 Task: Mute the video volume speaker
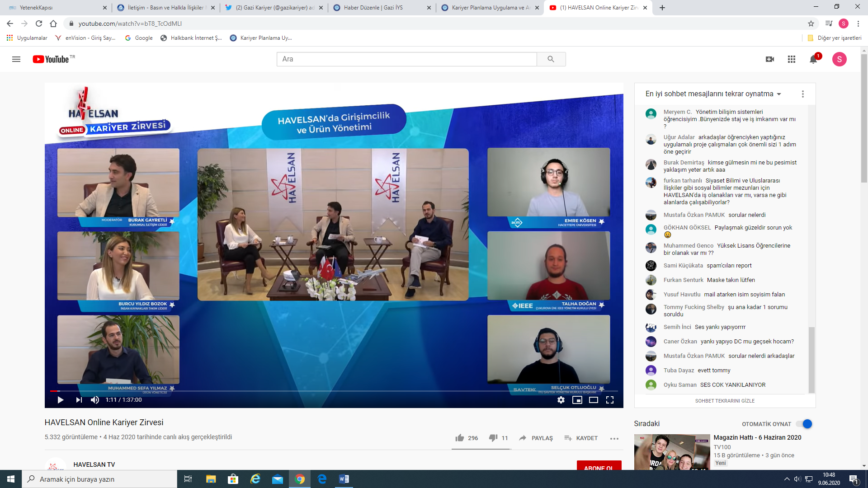pos(95,400)
